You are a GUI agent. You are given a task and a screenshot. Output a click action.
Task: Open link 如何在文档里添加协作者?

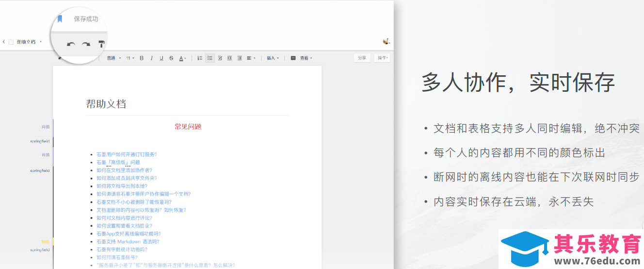coord(124,170)
